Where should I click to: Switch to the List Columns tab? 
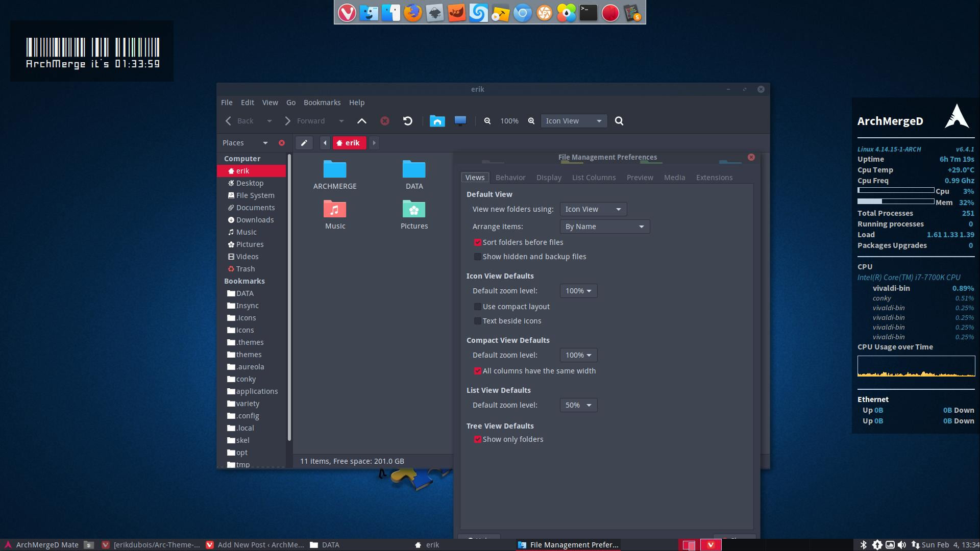tap(594, 178)
